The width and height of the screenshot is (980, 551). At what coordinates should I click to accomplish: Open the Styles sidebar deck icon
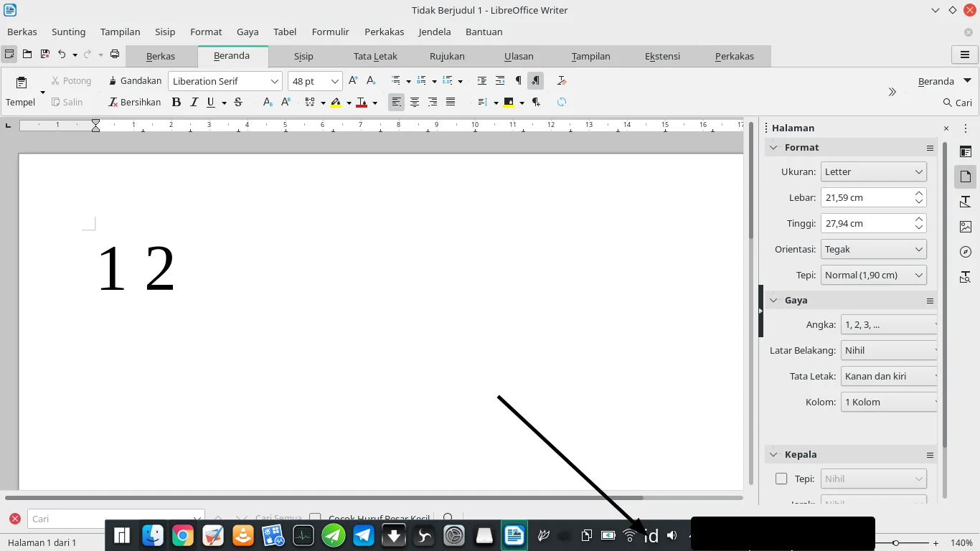pos(966,202)
